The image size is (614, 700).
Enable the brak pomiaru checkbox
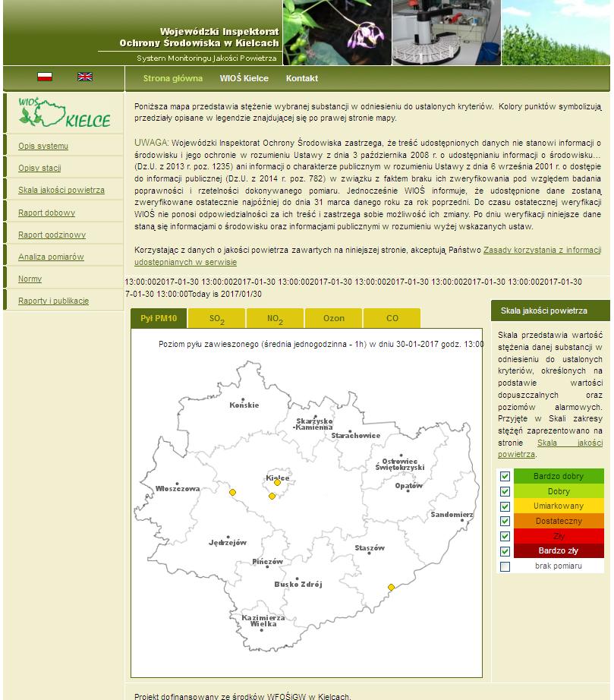click(505, 566)
